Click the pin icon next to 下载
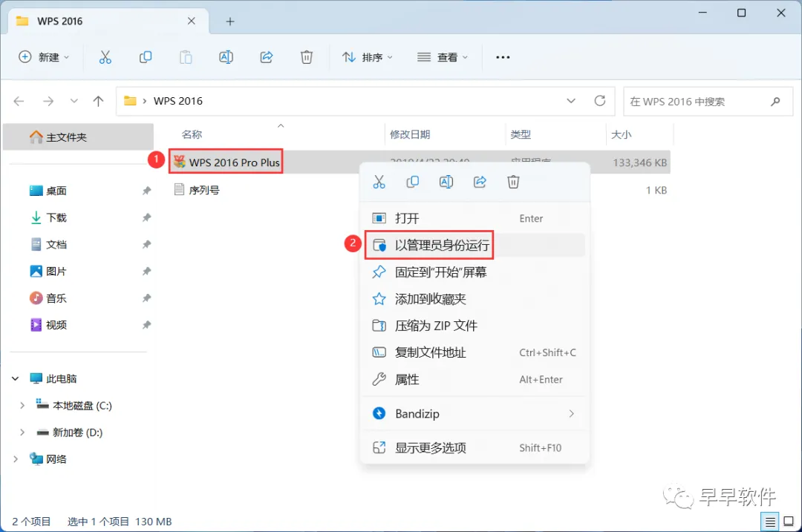 click(147, 217)
